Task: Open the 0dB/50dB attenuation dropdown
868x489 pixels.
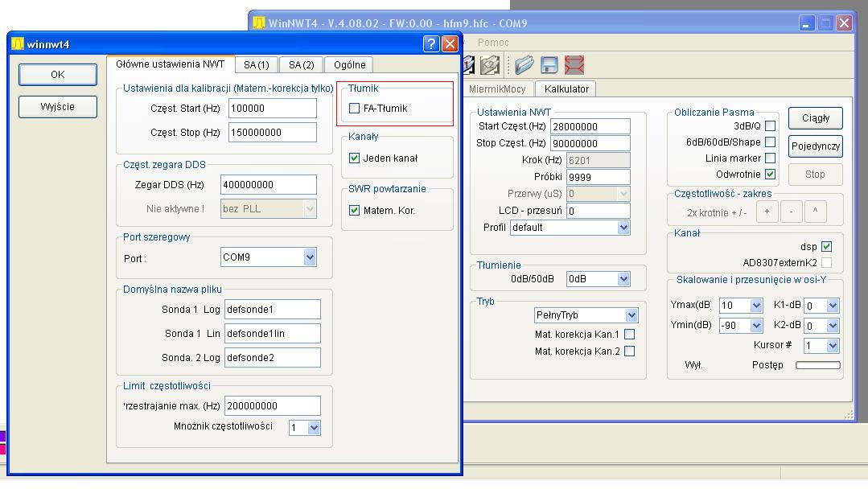Action: point(623,279)
